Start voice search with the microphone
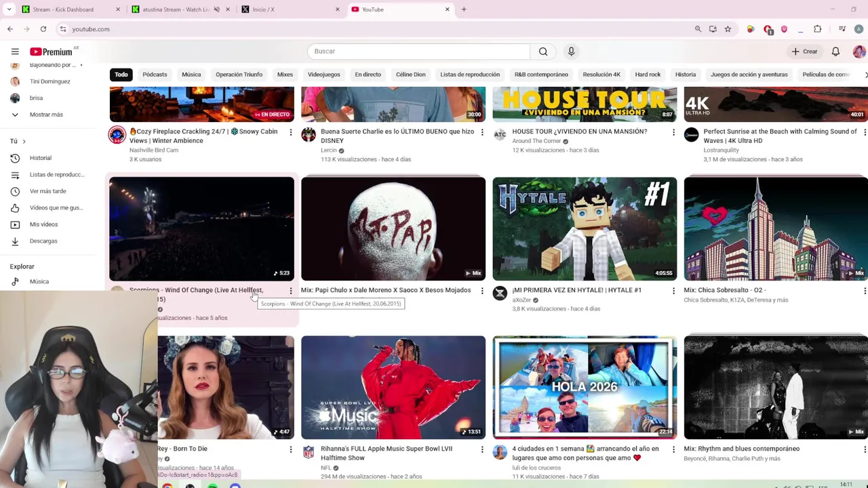Viewport: 868px width, 488px height. 571,52
